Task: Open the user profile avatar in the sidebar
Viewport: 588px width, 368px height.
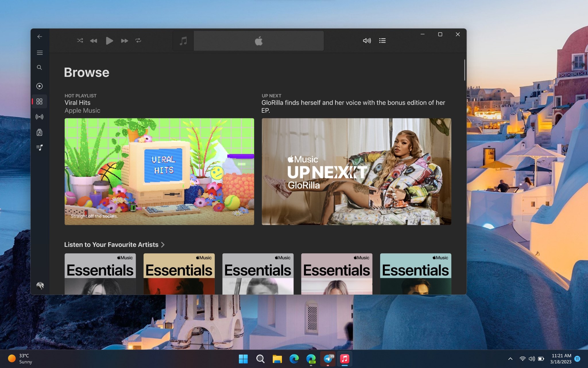Action: coord(40,285)
